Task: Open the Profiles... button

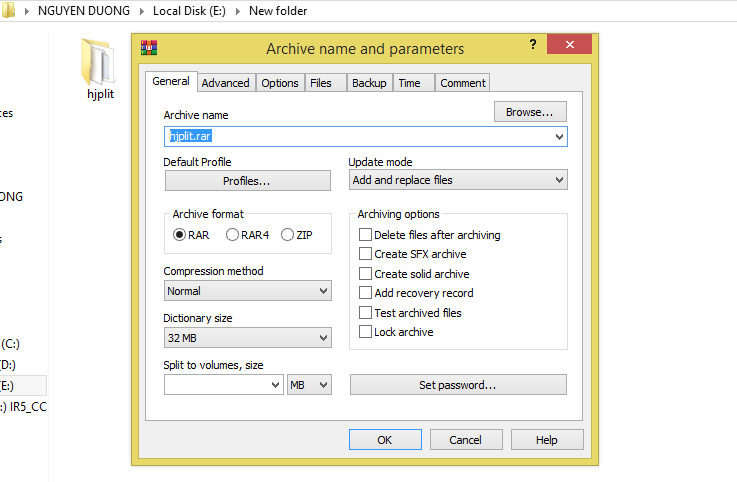Action: point(247,181)
